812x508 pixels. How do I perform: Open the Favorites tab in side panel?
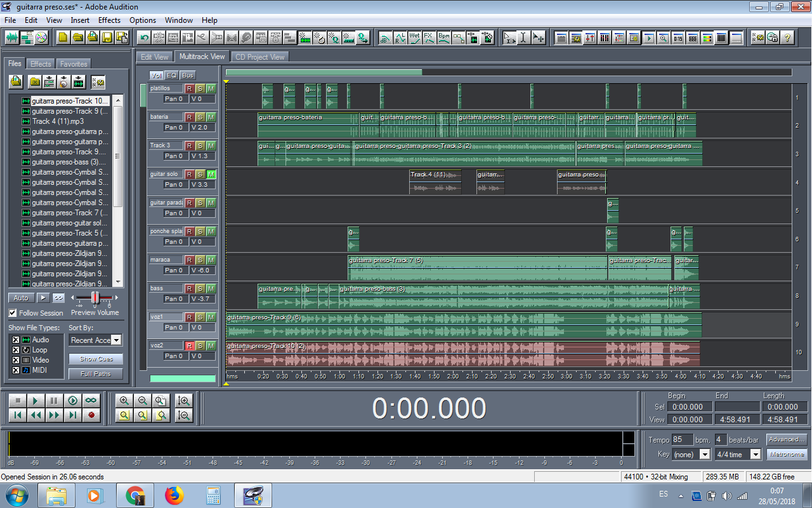point(74,64)
